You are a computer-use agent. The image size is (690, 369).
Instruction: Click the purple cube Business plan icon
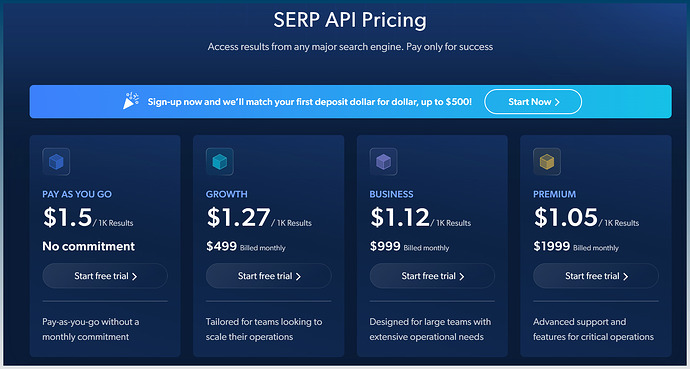(383, 162)
